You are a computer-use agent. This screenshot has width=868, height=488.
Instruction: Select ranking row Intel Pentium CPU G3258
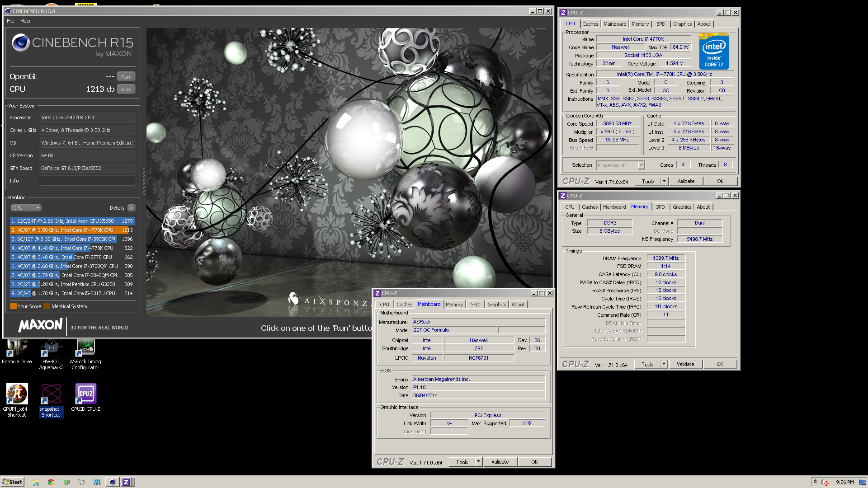(72, 284)
